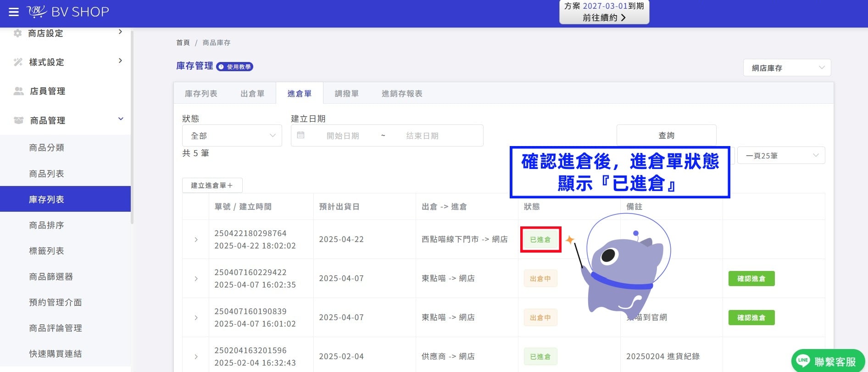Open the 一頁25筆 page size dropdown
This screenshot has width=868, height=372.
[781, 155]
